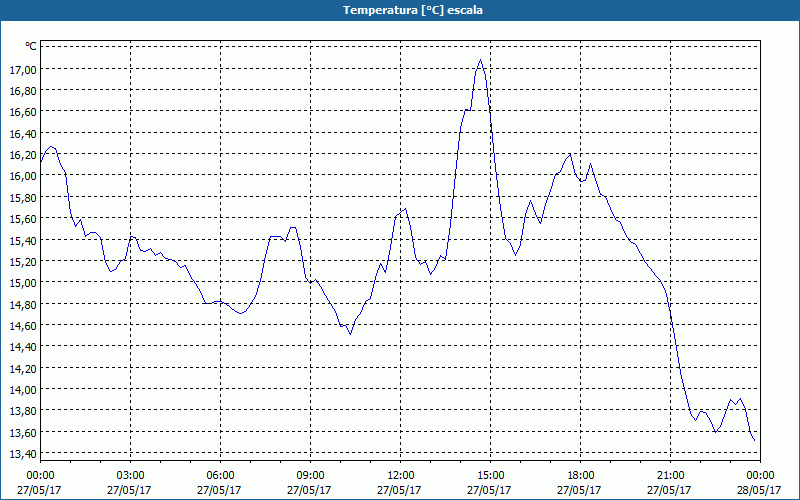Click the 15,00 y-axis label

click(23, 283)
